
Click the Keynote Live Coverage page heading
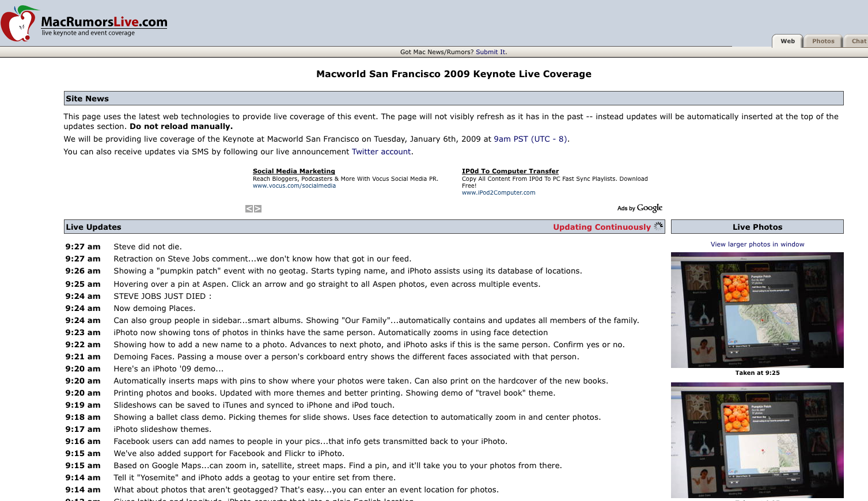tap(454, 74)
